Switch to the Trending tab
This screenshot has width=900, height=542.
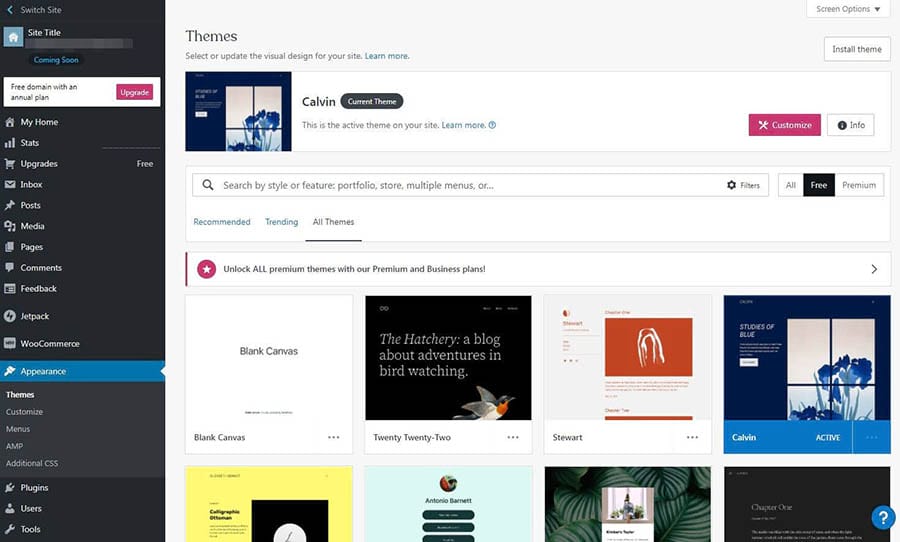[282, 222]
